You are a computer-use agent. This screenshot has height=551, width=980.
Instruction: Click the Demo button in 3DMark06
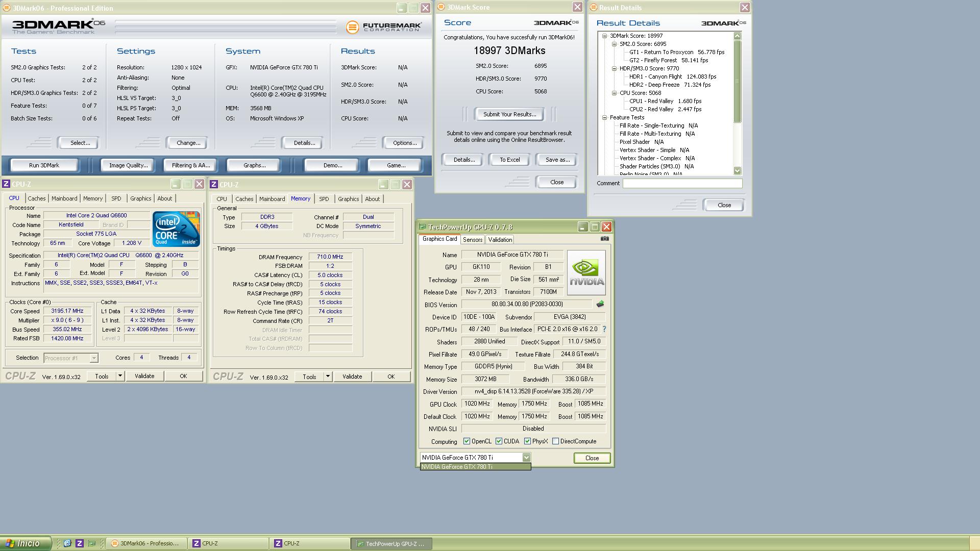pyautogui.click(x=333, y=165)
